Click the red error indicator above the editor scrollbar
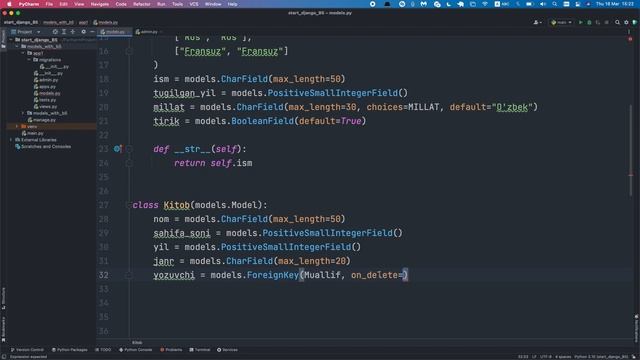This screenshot has height=360, width=640. coord(630,39)
